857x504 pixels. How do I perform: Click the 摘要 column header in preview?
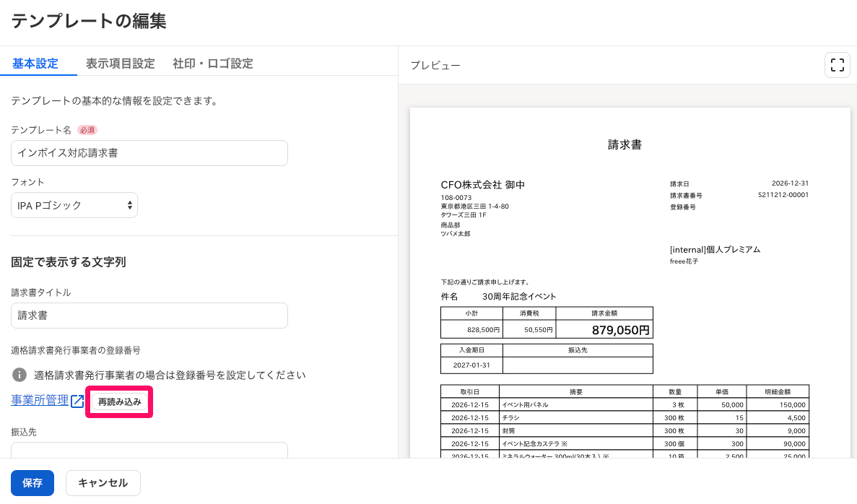point(576,392)
